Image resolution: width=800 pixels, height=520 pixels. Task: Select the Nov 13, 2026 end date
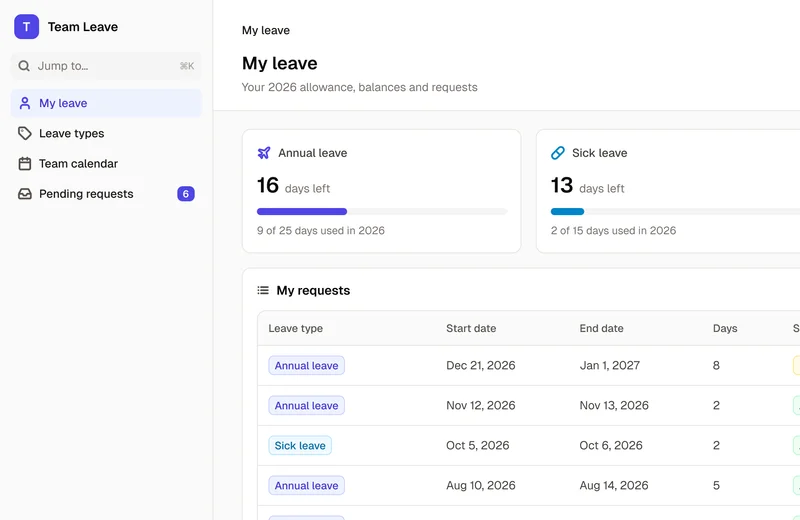point(614,405)
